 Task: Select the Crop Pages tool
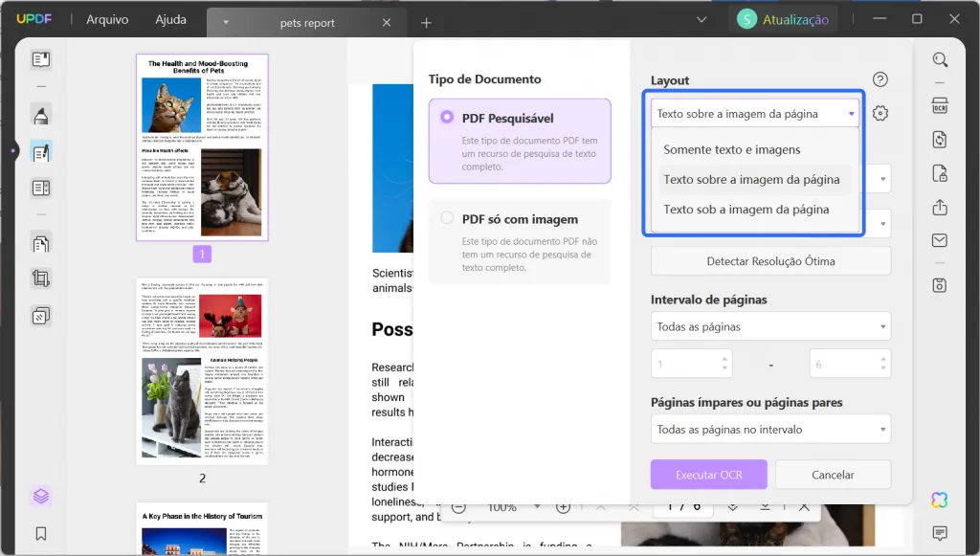coord(40,275)
